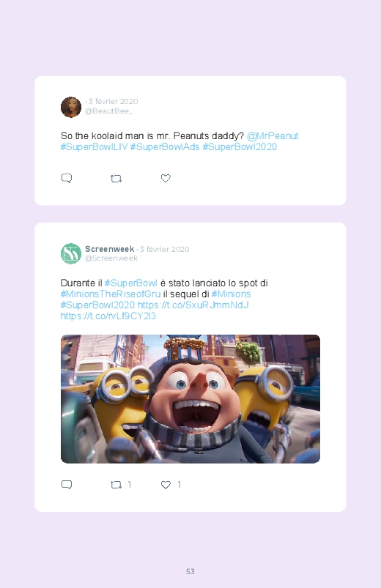Screen dimensions: 381x588
Task: Like the BeautBee_ tweet with heart
Action: [166, 178]
